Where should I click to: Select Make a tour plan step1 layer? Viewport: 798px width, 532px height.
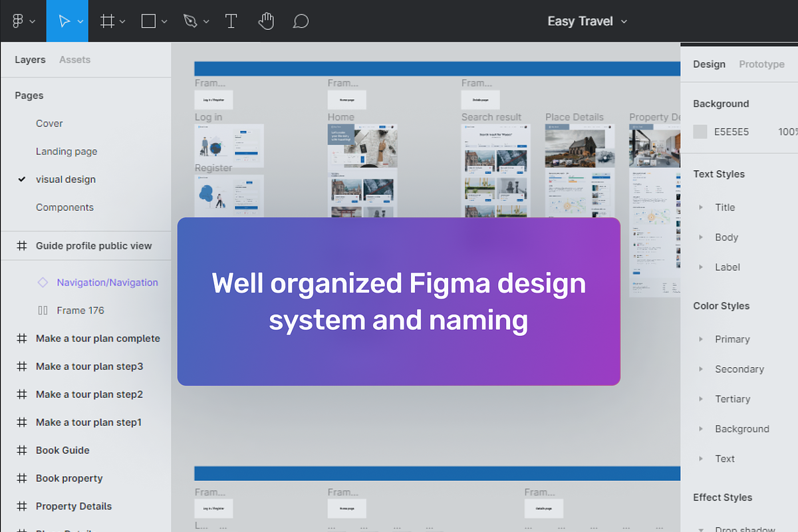coord(88,422)
